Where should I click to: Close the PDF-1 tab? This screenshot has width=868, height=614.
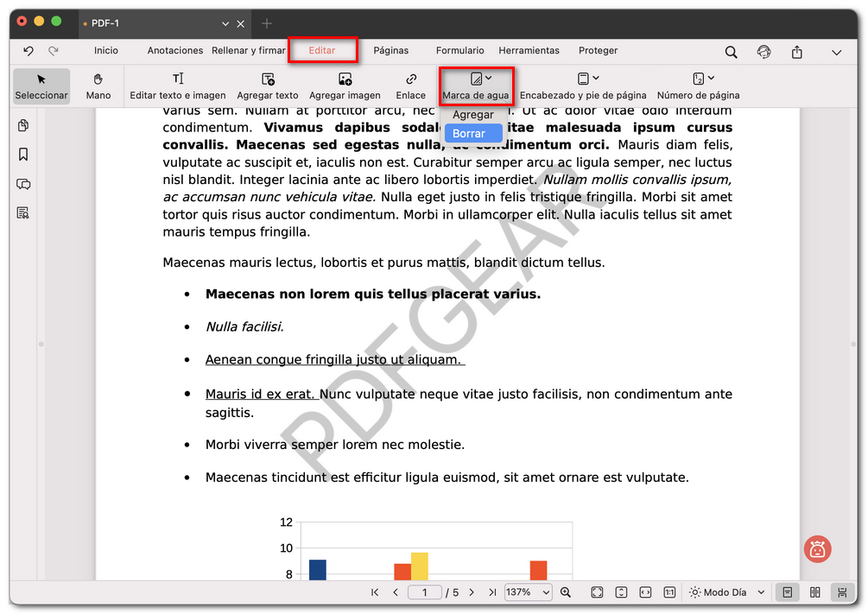[x=241, y=24]
